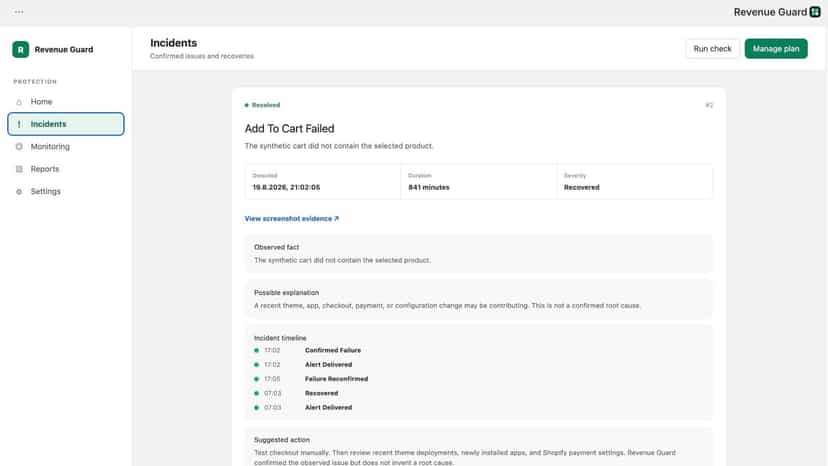Screen dimensions: 828x466
Task: Go to Monitoring section
Action: [x=66, y=146]
